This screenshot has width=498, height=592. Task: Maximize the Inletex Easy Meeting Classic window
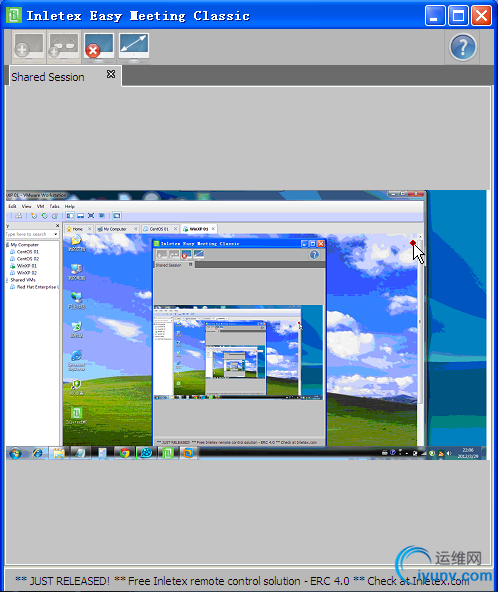click(x=458, y=16)
